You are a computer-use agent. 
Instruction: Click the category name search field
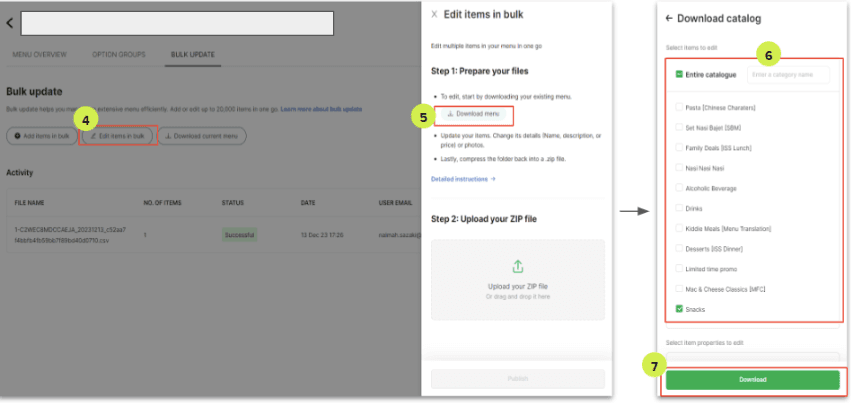(x=789, y=75)
